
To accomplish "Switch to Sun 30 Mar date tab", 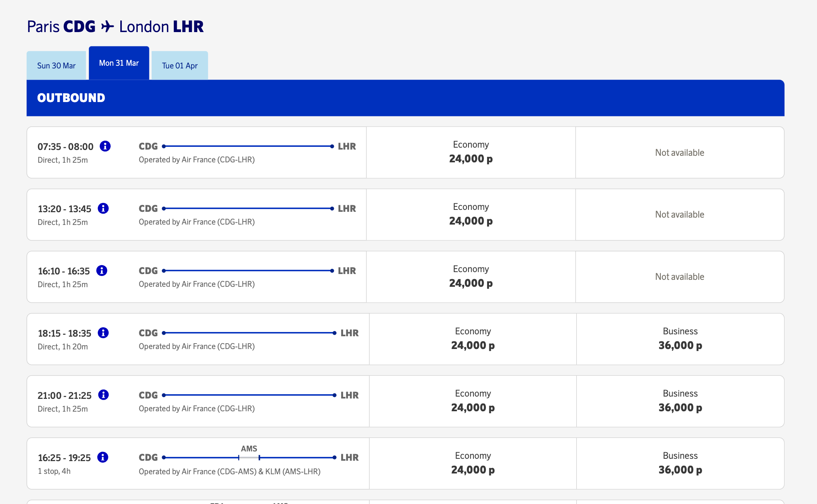I will coord(56,65).
